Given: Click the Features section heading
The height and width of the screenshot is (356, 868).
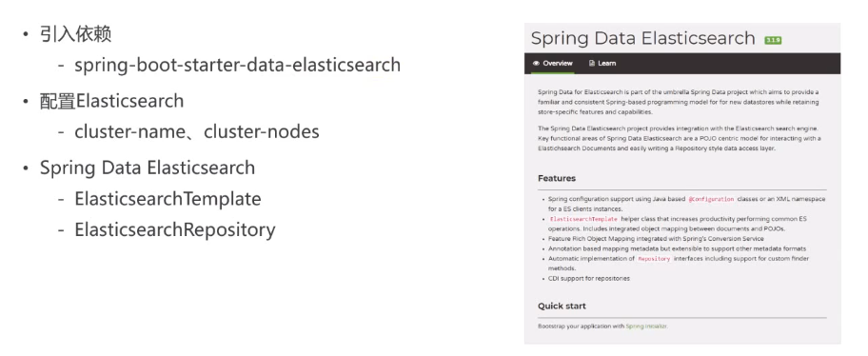Looking at the screenshot, I should click(557, 178).
